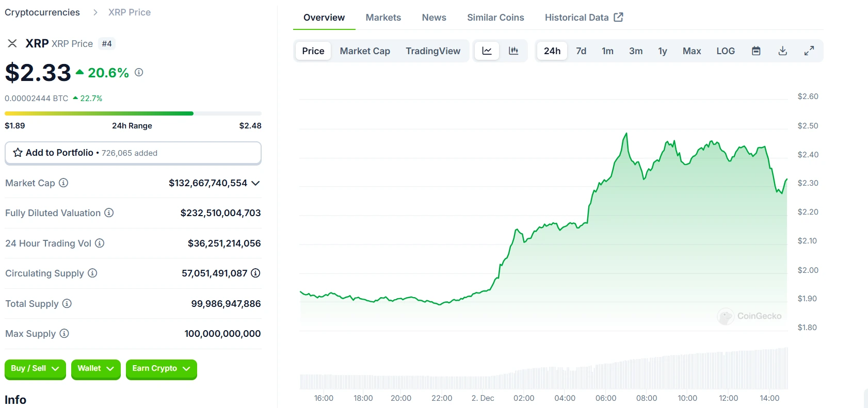Screen dimensions: 868x408
Task: Click the 2. Dec axis label
Action: coord(483,398)
